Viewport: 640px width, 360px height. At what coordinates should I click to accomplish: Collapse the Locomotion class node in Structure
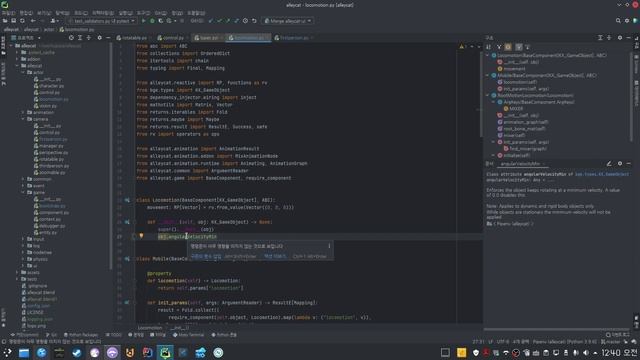point(487,55)
